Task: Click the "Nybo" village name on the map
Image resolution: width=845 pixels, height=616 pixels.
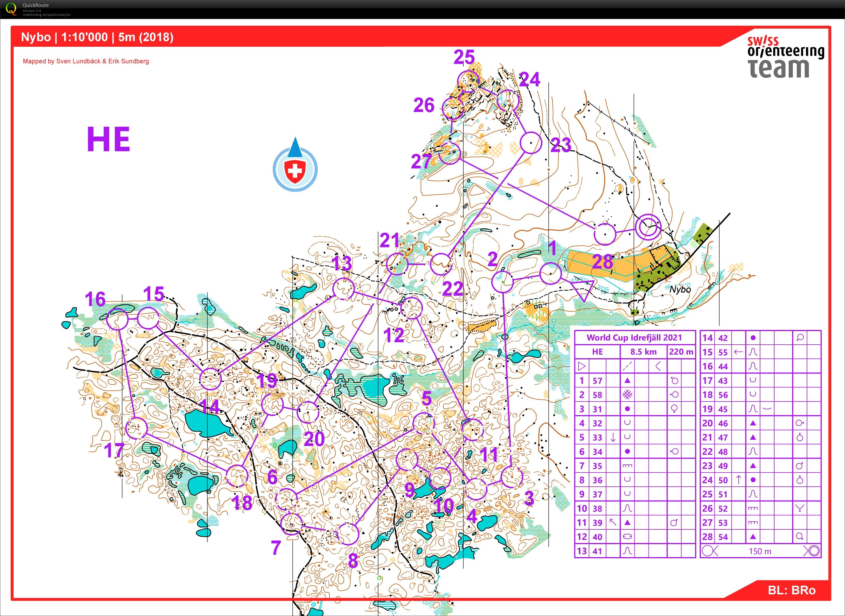Action: point(680,289)
